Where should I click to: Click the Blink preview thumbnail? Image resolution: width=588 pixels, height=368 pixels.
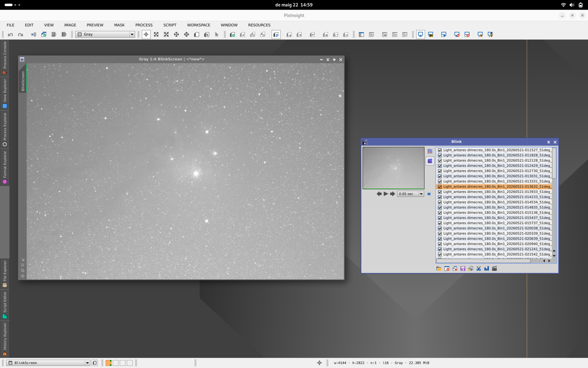(393, 168)
